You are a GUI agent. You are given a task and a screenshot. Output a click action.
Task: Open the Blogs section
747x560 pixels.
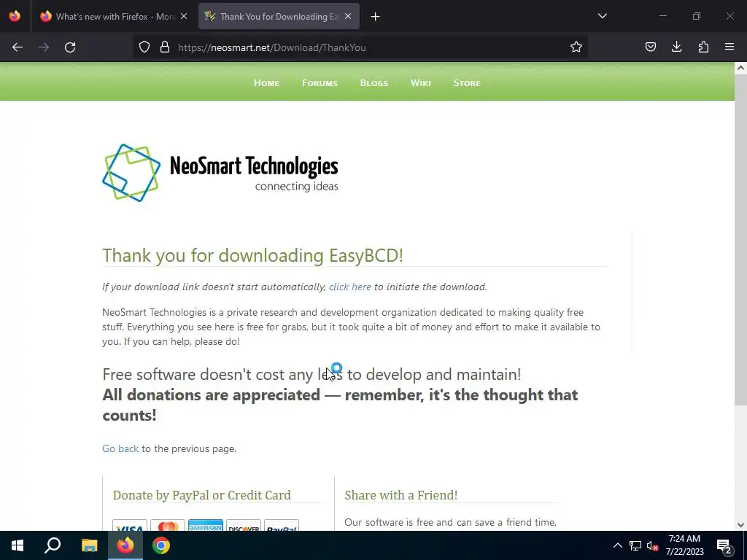click(x=374, y=83)
